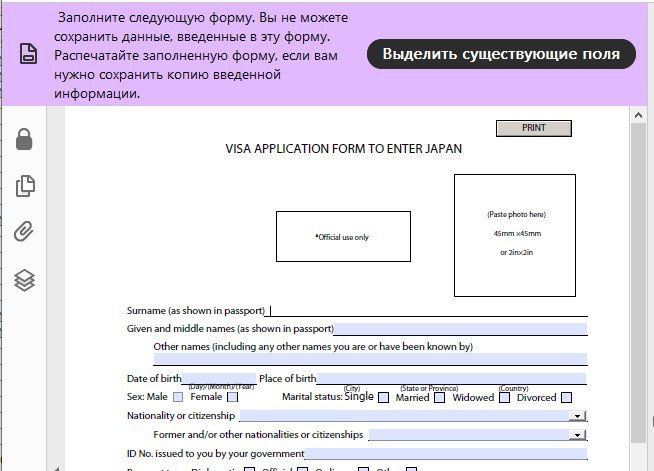This screenshot has height=471, width=654.
Task: Click the scroll left arrow at bottom
Action: click(x=56, y=468)
